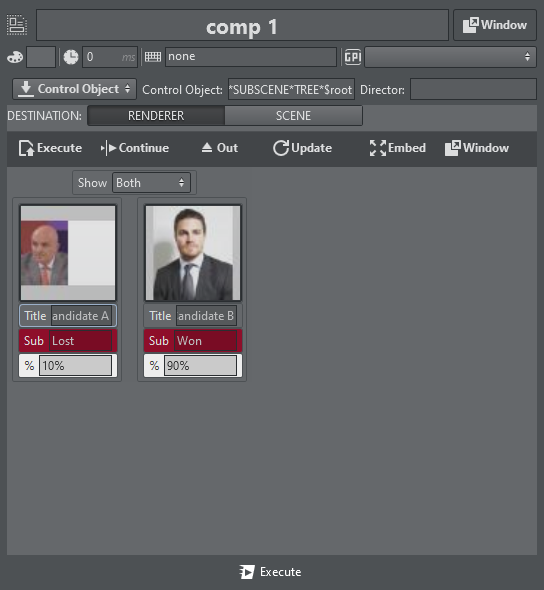Click the template layout icon beside comp 1
544x590 pixels.
[x=17, y=25]
